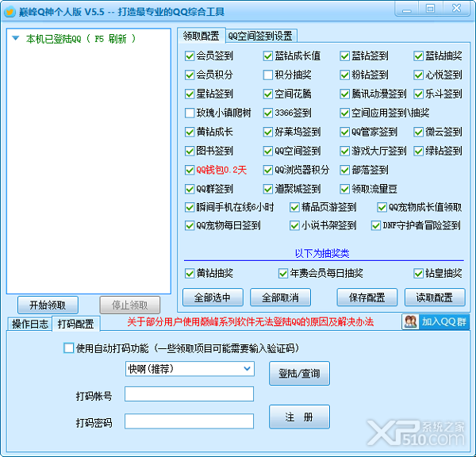476x457 pixels.
Task: Focus the 打码密码 input field
Action: point(189,421)
